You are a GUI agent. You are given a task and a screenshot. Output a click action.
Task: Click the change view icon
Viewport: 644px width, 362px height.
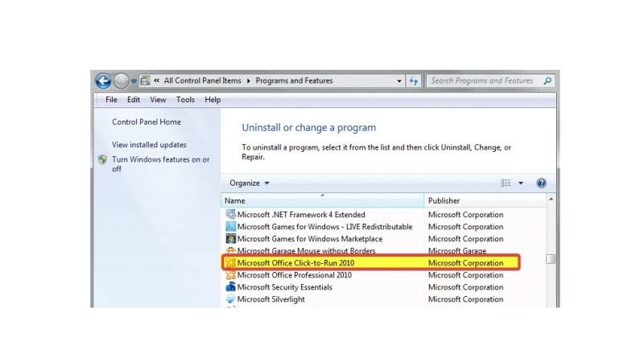pyautogui.click(x=506, y=183)
